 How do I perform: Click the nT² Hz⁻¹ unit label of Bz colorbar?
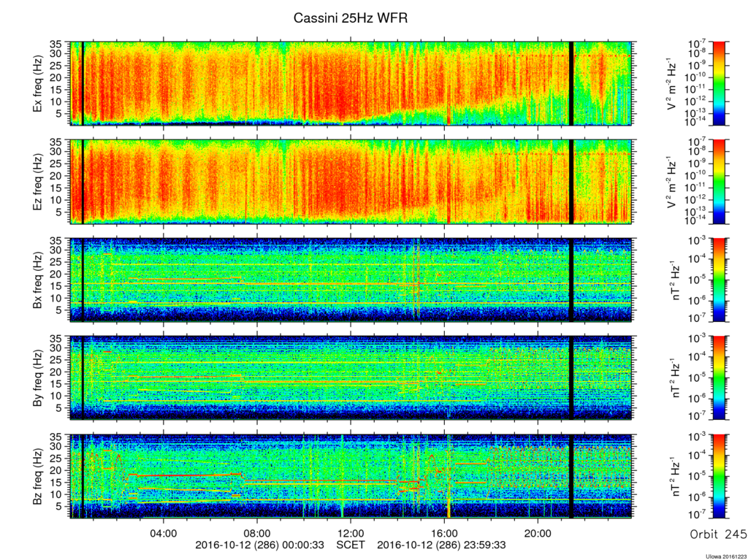click(676, 476)
